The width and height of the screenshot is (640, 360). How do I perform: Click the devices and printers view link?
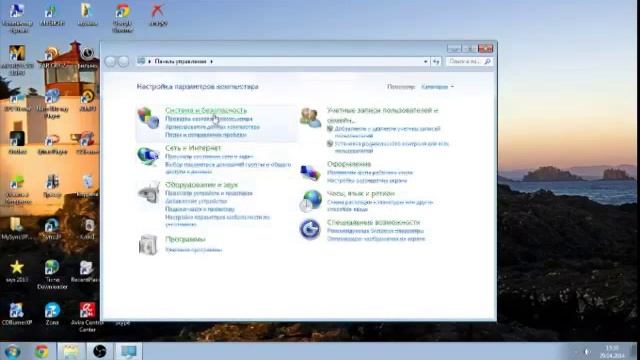pyautogui.click(x=209, y=193)
